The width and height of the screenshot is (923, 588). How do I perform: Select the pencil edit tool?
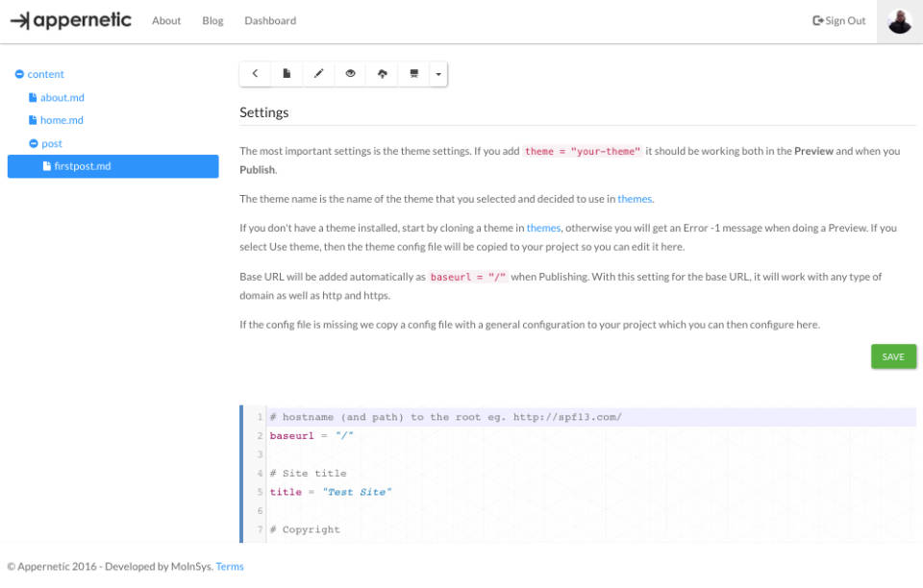click(x=318, y=74)
